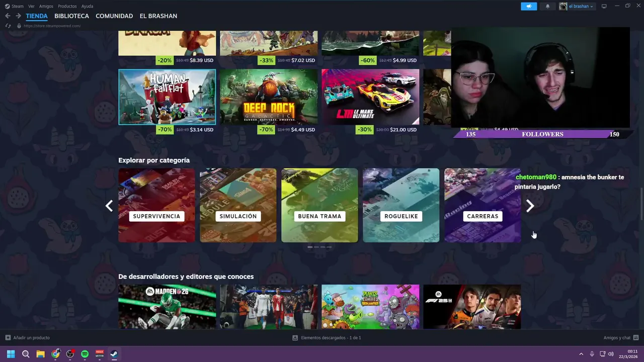Viewport: 644px width, 362px height.
Task: Open Deep Rock Galactic game capsule
Action: pos(269,97)
